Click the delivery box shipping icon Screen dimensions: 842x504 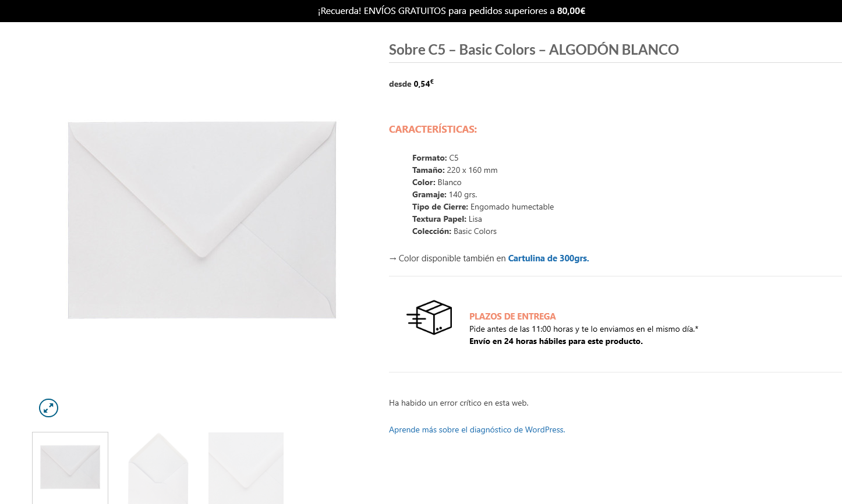430,317
